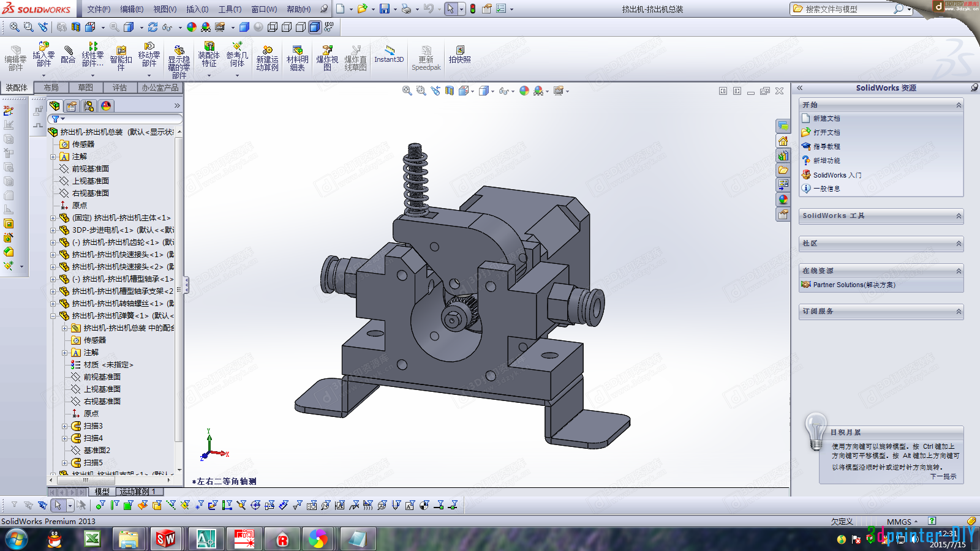Click the Edit Component (编辑零部件) icon
Image resolution: width=980 pixels, height=551 pixels.
pos(15,58)
